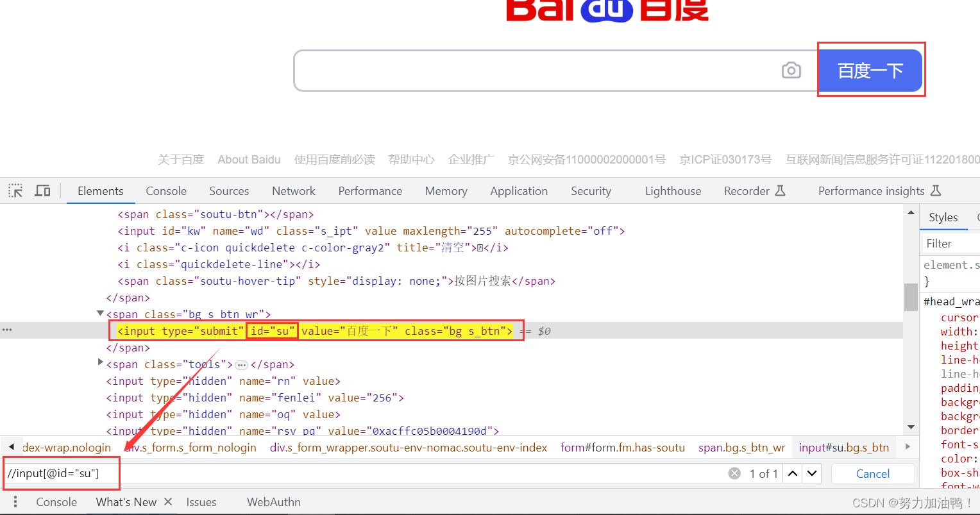Image resolution: width=980 pixels, height=515 pixels.
Task: Select the input id="kw" element row
Action: click(371, 231)
